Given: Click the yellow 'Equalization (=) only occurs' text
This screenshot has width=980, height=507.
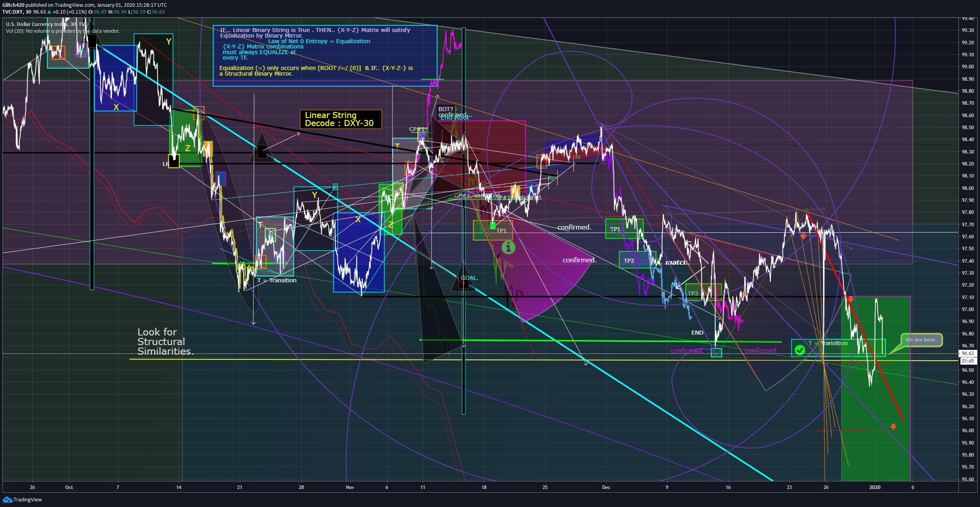Looking at the screenshot, I should (316, 71).
